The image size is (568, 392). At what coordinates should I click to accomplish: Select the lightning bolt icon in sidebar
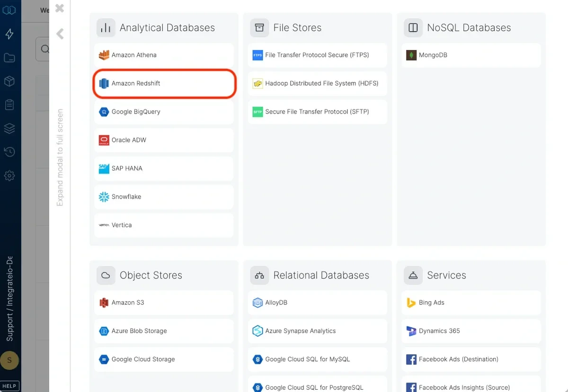(x=10, y=34)
